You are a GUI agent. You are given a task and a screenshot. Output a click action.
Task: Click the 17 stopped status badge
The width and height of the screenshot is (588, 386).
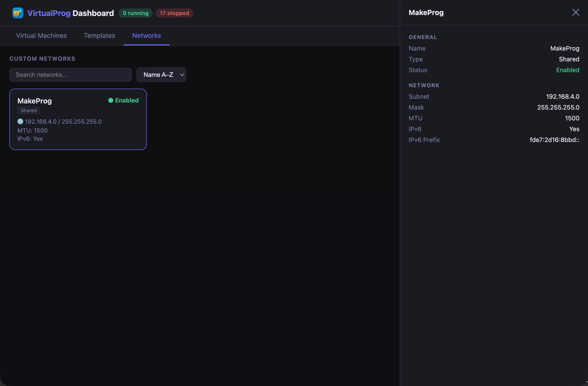[x=174, y=13]
